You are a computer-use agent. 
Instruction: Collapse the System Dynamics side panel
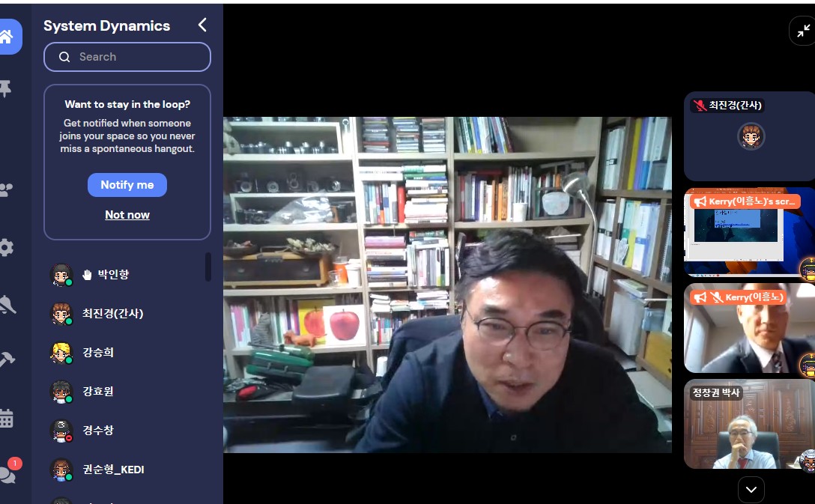coord(202,25)
